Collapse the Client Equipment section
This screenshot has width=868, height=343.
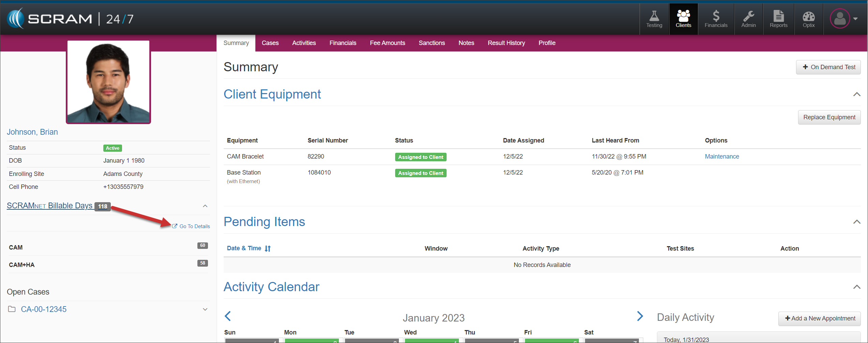tap(856, 94)
